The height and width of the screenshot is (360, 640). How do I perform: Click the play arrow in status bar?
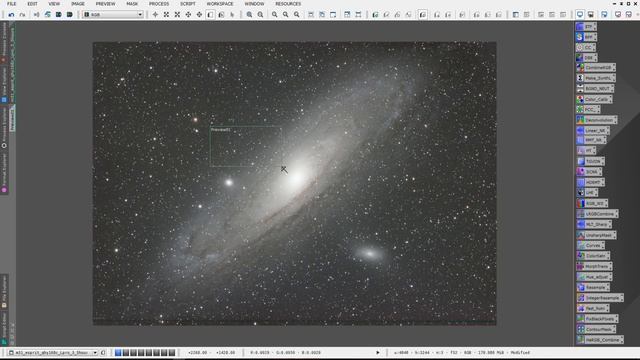(x=378, y=352)
